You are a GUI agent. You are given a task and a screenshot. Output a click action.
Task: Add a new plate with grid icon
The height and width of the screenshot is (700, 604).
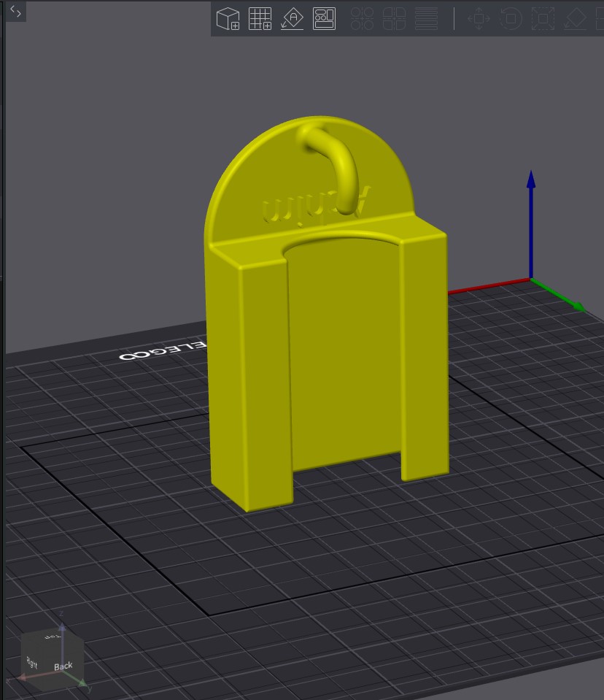pos(260,19)
